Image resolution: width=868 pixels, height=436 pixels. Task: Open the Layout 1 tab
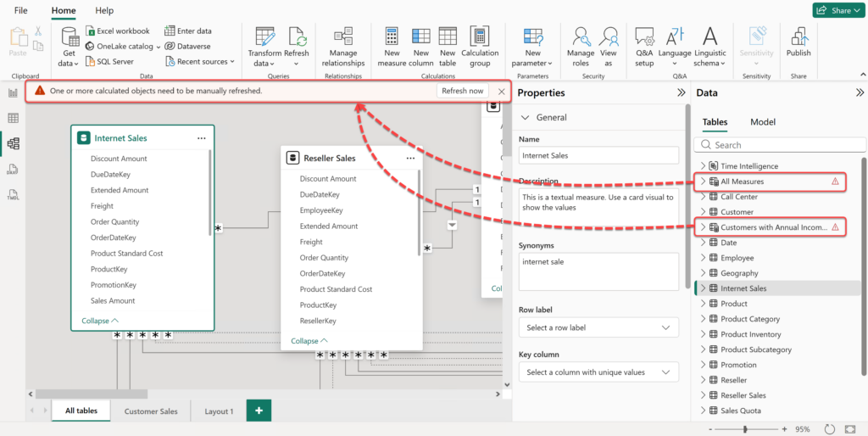pyautogui.click(x=219, y=411)
